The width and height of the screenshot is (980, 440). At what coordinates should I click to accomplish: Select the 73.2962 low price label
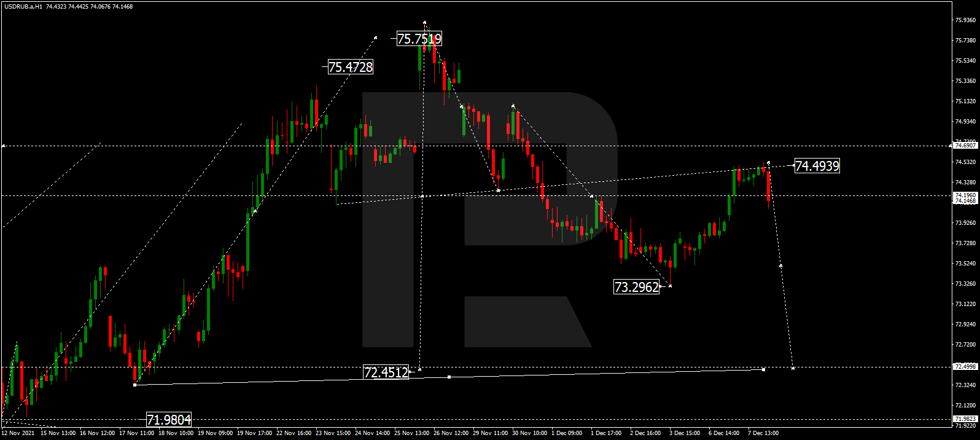coord(637,287)
